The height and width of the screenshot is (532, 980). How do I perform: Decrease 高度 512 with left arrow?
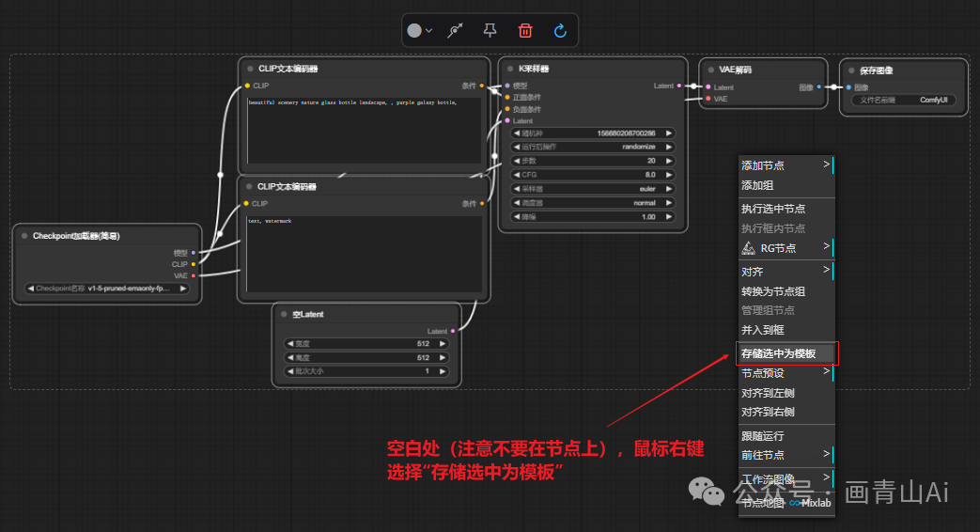click(x=290, y=357)
